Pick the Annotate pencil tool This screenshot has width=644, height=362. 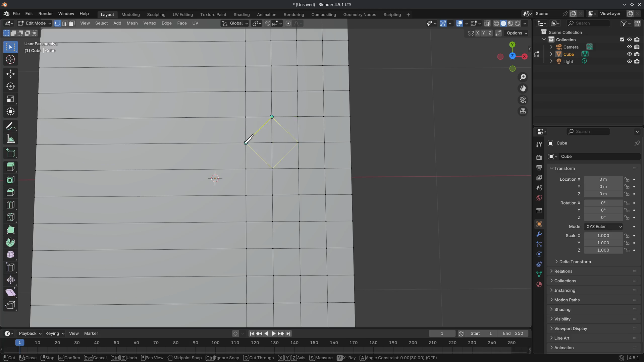tap(10, 126)
